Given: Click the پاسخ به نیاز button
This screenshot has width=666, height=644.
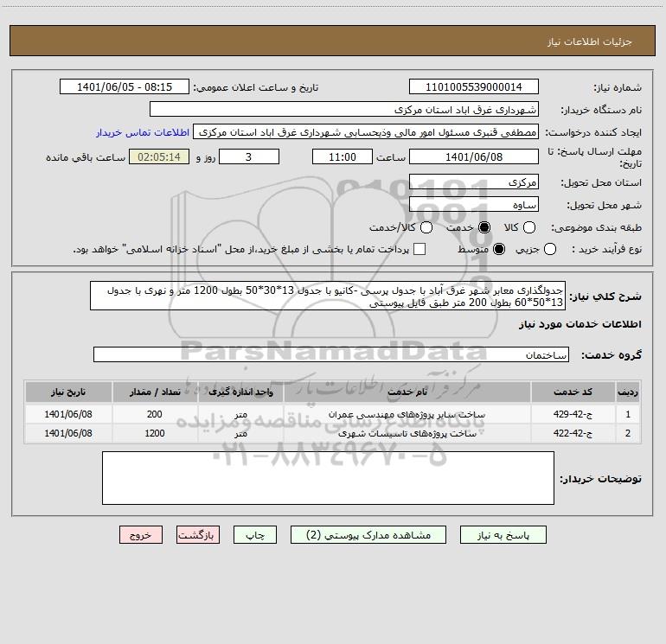Looking at the screenshot, I should (x=503, y=535).
